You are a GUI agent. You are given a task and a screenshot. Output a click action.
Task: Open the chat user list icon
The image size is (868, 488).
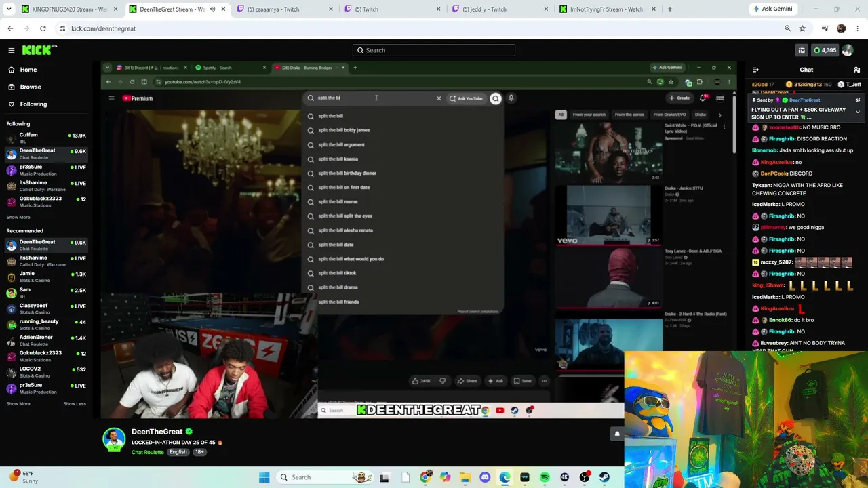(x=857, y=70)
